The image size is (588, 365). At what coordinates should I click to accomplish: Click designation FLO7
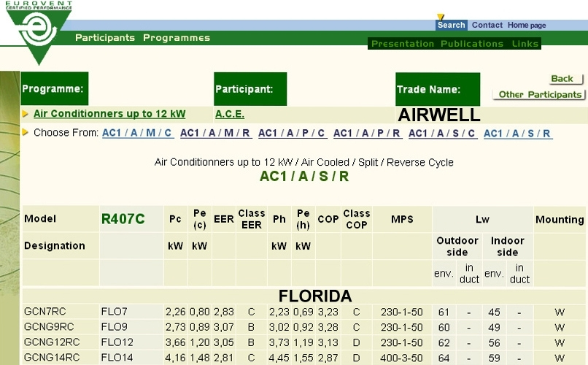tap(114, 312)
